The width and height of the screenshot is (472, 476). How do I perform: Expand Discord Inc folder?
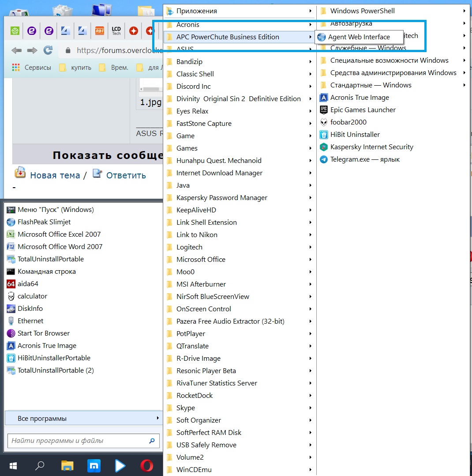click(x=240, y=86)
